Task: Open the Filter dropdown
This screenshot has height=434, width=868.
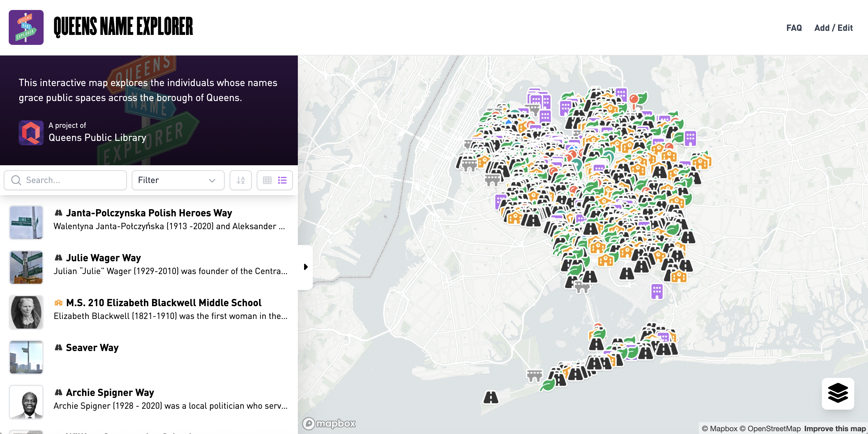Action: pyautogui.click(x=178, y=180)
